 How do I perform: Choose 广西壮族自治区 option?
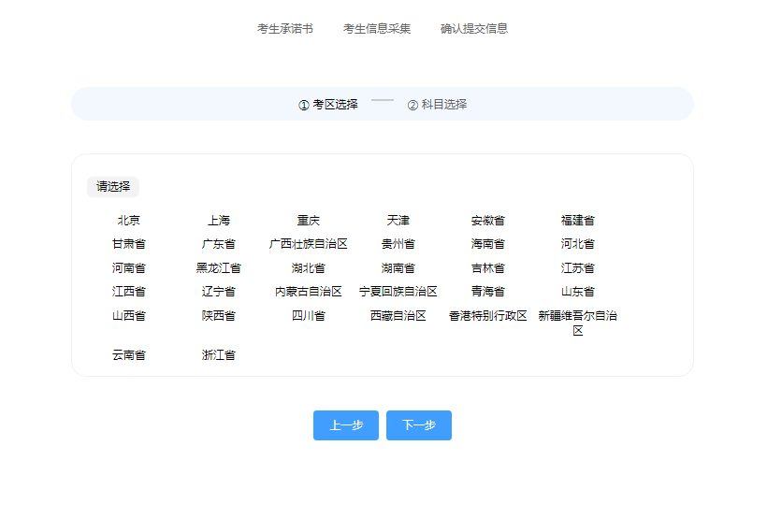tap(309, 244)
